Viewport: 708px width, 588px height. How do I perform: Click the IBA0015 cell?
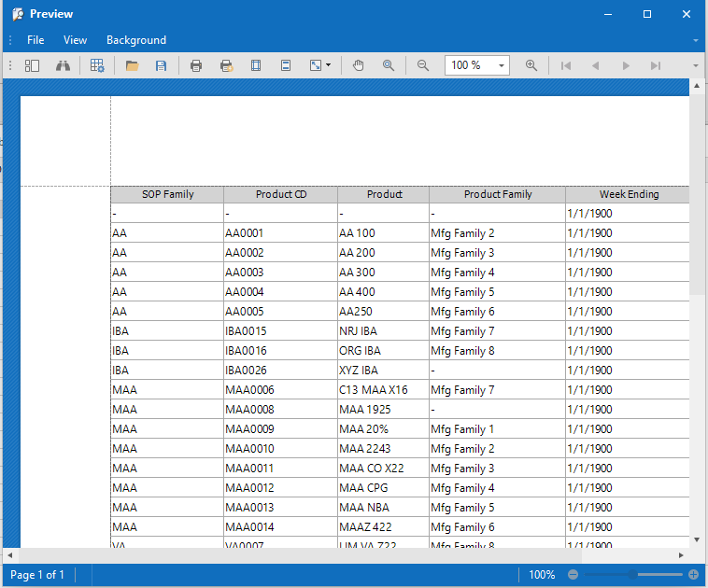pos(281,331)
